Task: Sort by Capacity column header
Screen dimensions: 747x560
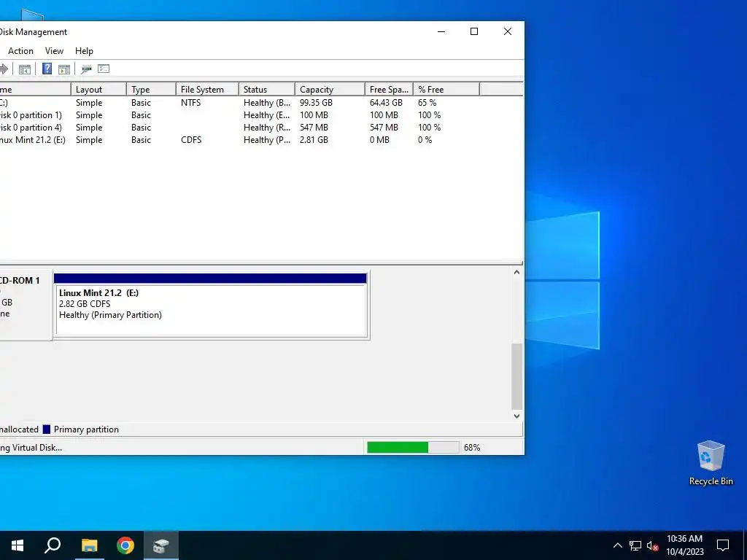Action: point(330,90)
